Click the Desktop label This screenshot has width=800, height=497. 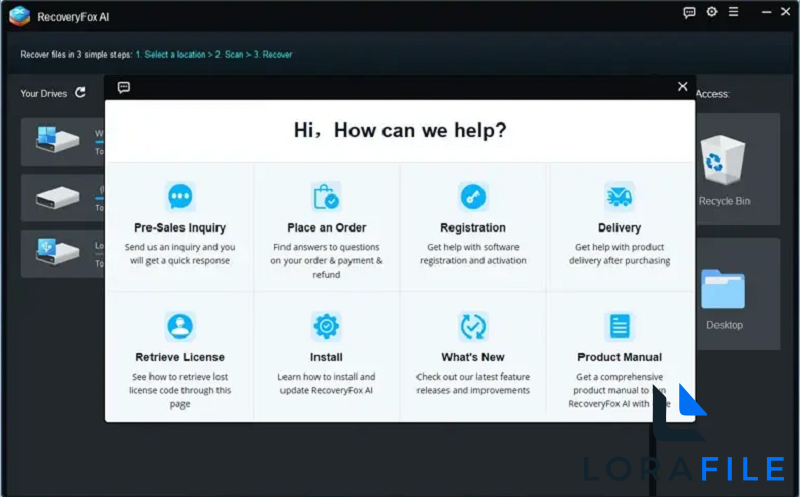[724, 325]
